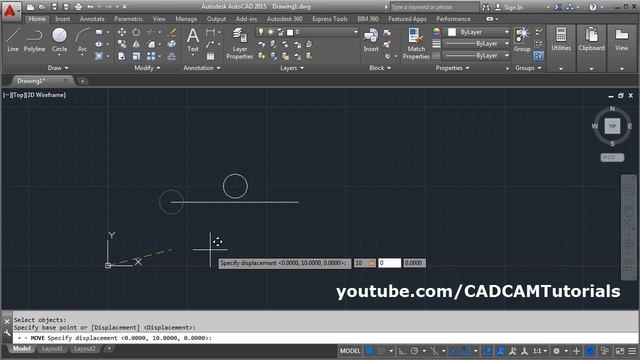Image resolution: width=640 pixels, height=360 pixels.
Task: Click the Plot (print) icon in Quick Access toolbar
Action: (78, 7)
